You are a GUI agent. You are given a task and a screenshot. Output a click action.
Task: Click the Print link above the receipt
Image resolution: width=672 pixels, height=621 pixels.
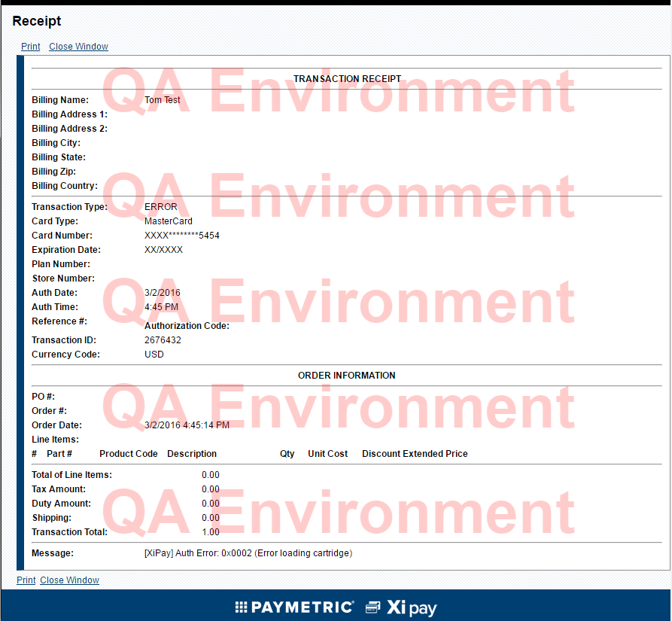point(30,47)
